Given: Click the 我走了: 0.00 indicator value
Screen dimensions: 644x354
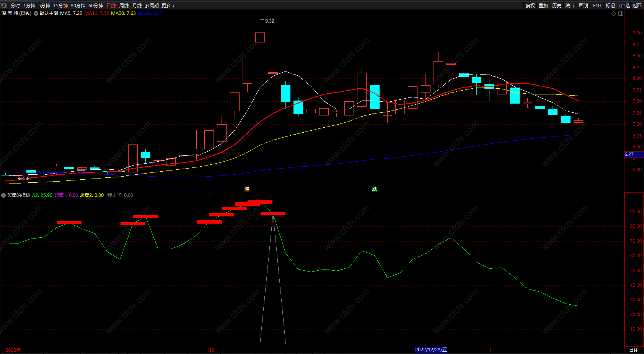Looking at the screenshot, I should click(x=120, y=195).
